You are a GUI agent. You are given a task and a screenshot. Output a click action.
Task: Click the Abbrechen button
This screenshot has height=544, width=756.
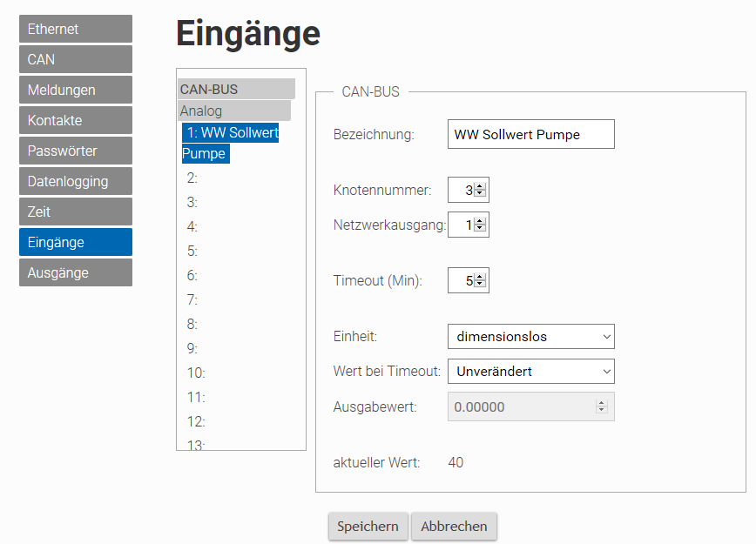[x=454, y=527]
